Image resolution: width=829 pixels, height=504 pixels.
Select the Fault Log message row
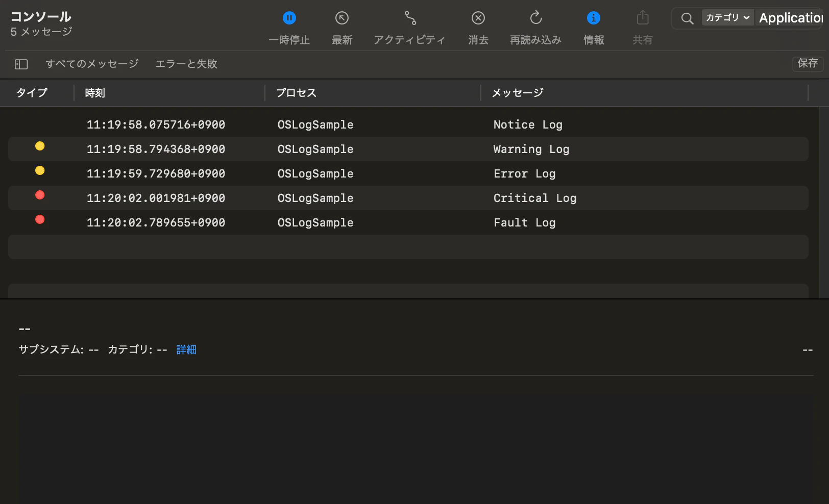pos(408,222)
